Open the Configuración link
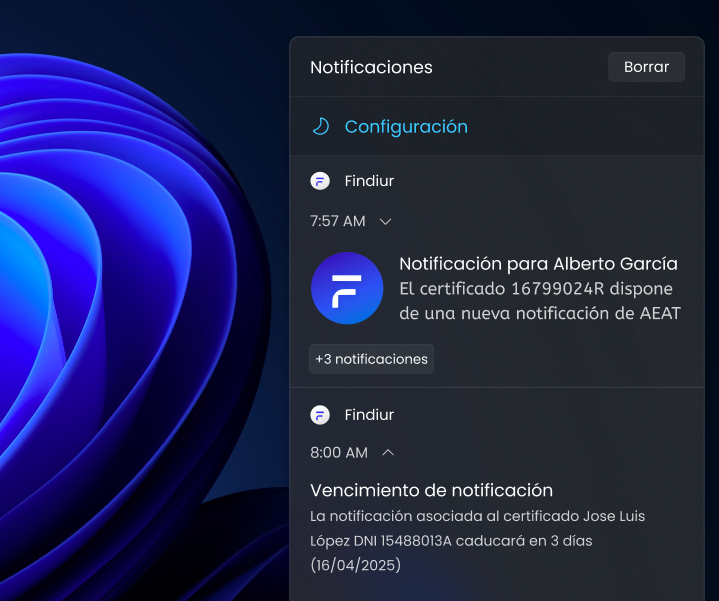This screenshot has width=719, height=601. click(406, 127)
